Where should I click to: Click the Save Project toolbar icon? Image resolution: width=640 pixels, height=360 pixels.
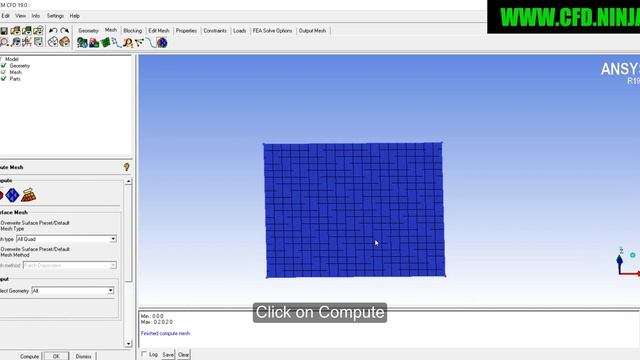click(x=4, y=31)
